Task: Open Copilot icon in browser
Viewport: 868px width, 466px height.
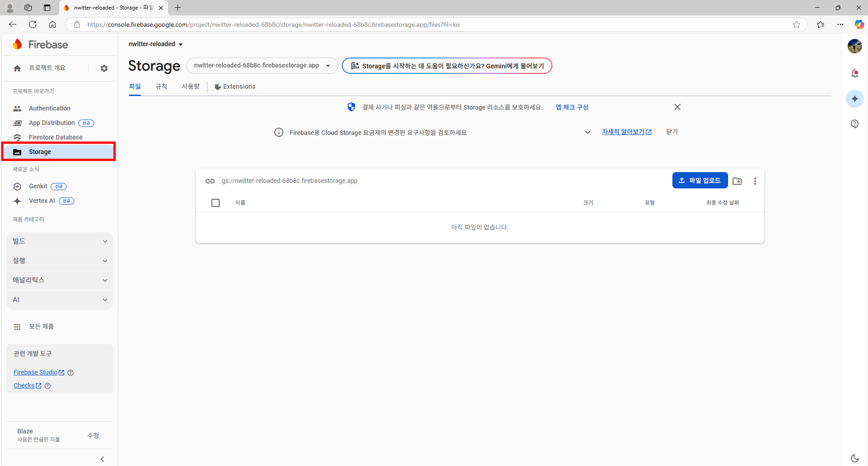Action: click(858, 24)
